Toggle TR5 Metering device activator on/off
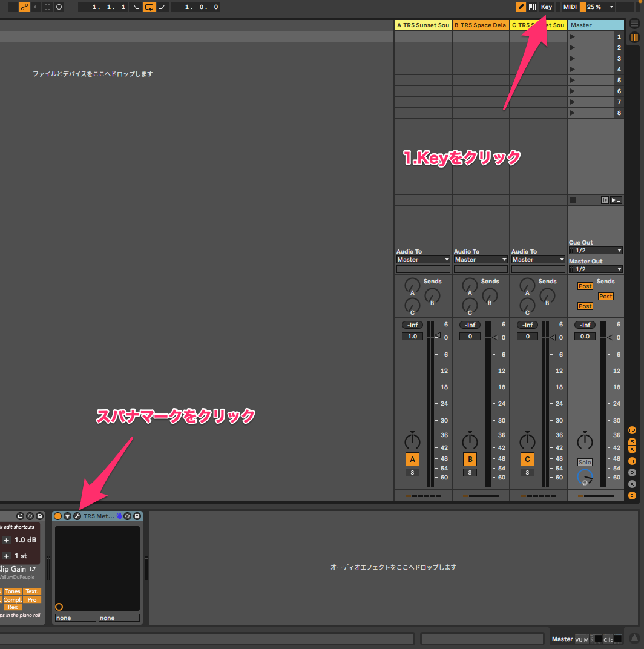This screenshot has height=649, width=644. (x=58, y=516)
